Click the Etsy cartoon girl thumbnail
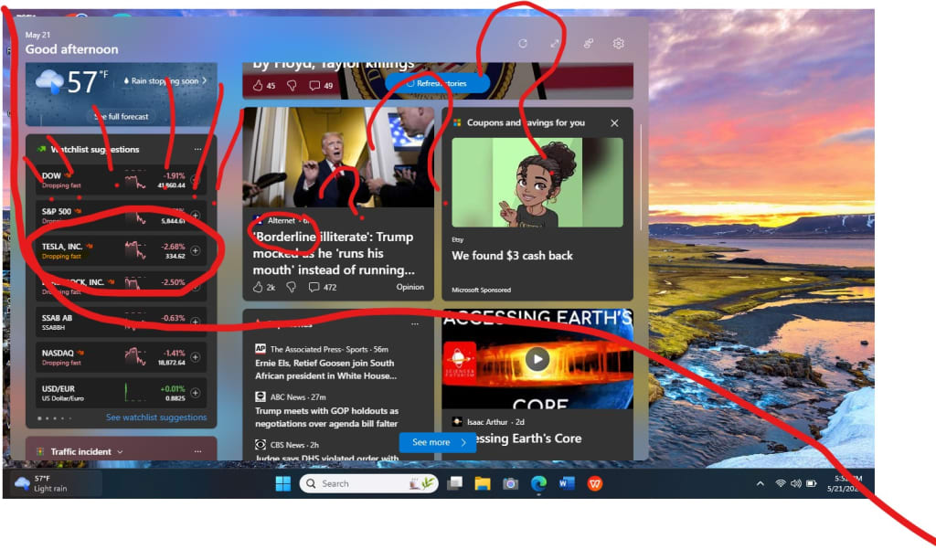936x560 pixels. click(x=537, y=183)
